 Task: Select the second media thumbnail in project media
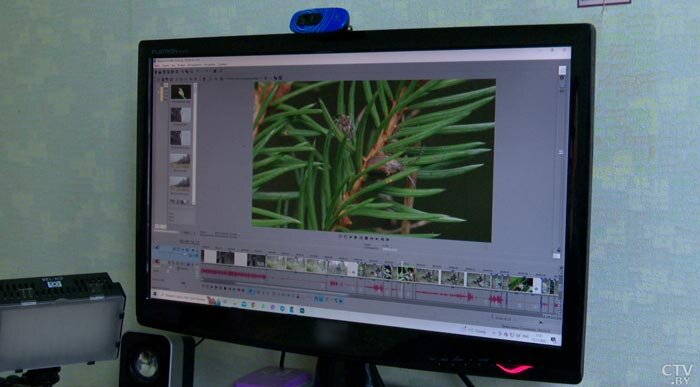(x=181, y=115)
